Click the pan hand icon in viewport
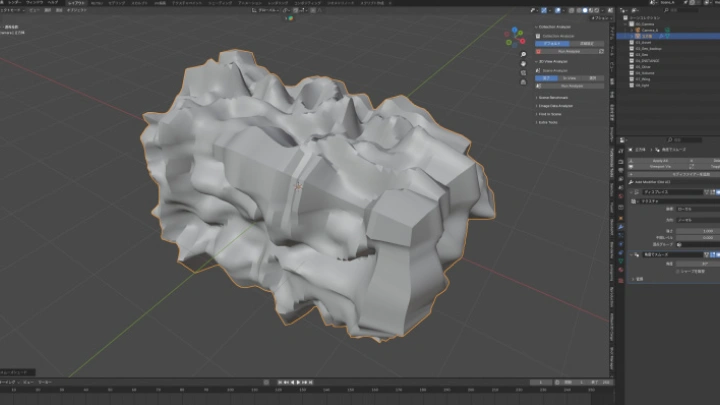Screen dimensions: 720x405 click(523, 64)
